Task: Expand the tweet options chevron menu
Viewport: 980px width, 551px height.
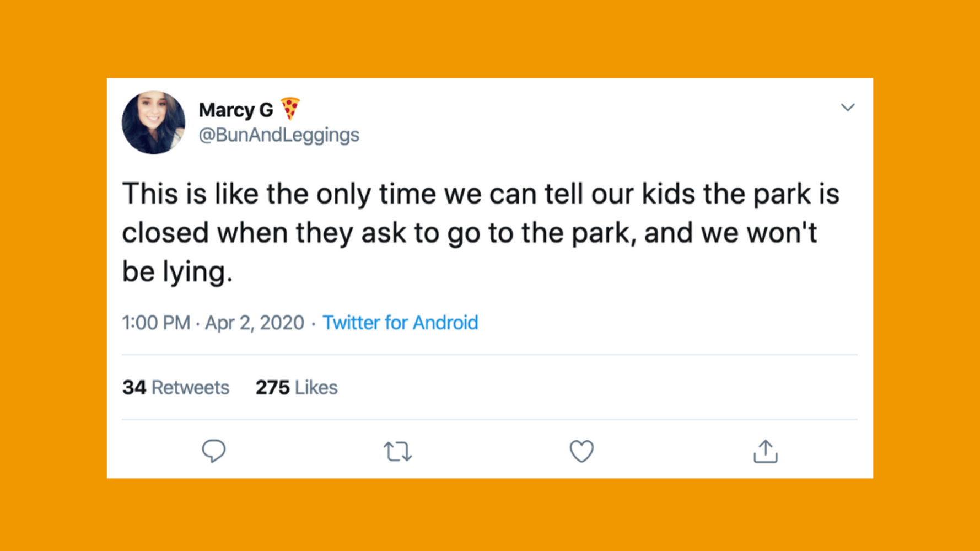Action: tap(848, 108)
